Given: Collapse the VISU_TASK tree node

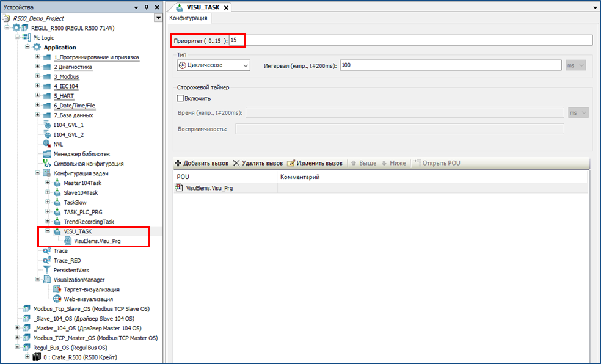Looking at the screenshot, I should pyautogui.click(x=48, y=231).
